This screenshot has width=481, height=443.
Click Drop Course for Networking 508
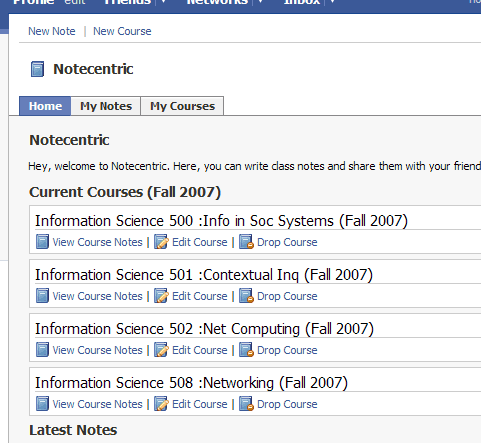(287, 404)
